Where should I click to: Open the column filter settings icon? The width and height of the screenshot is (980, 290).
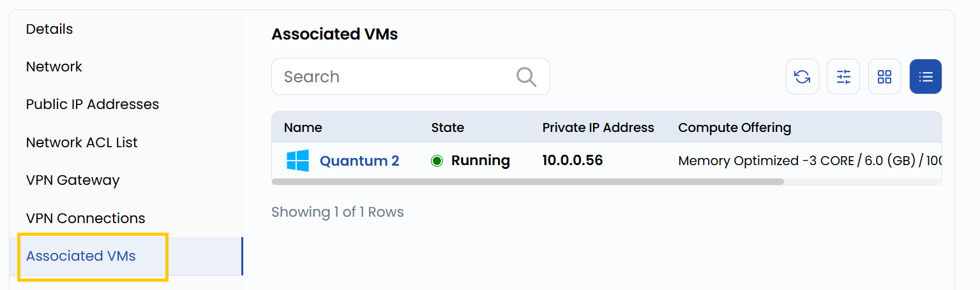(x=843, y=76)
